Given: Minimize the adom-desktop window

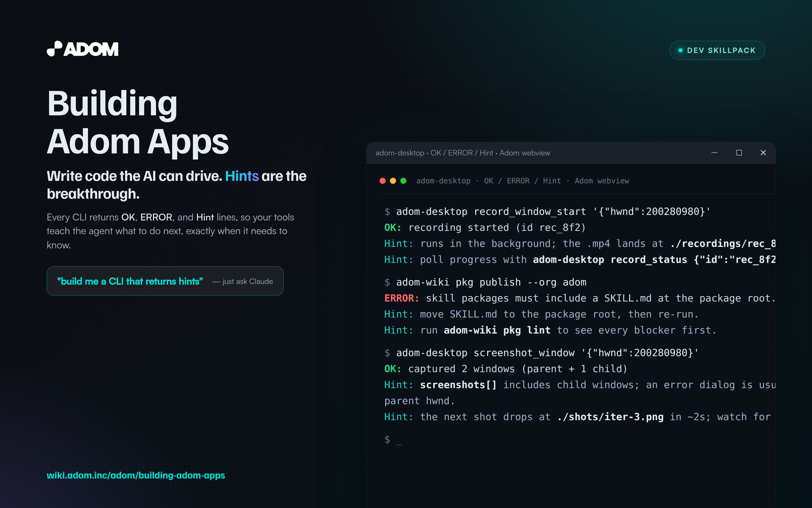Looking at the screenshot, I should 715,153.
